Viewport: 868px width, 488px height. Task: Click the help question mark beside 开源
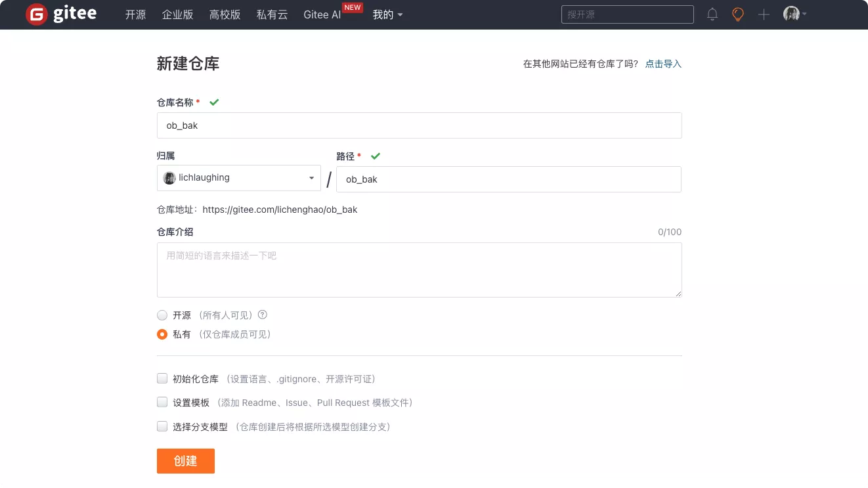(263, 315)
